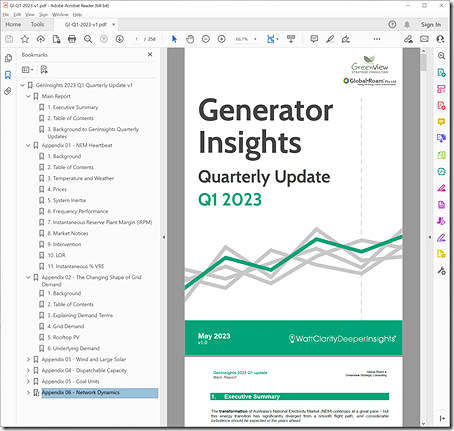Open the Window menu

point(60,15)
